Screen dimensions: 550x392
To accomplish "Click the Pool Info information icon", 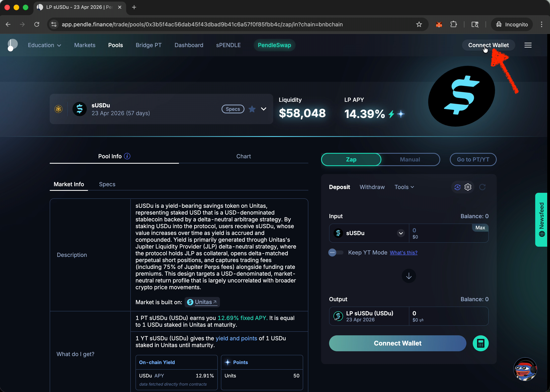I will coord(127,156).
